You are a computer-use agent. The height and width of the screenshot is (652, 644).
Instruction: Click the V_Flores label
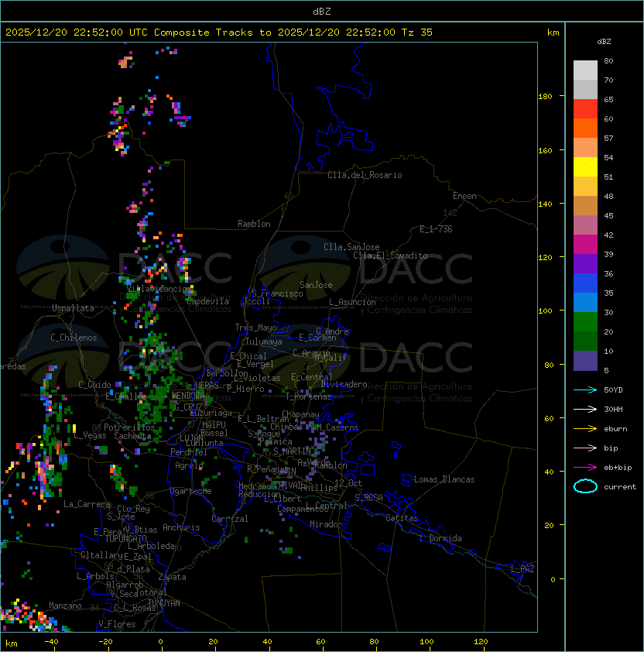[x=117, y=624]
